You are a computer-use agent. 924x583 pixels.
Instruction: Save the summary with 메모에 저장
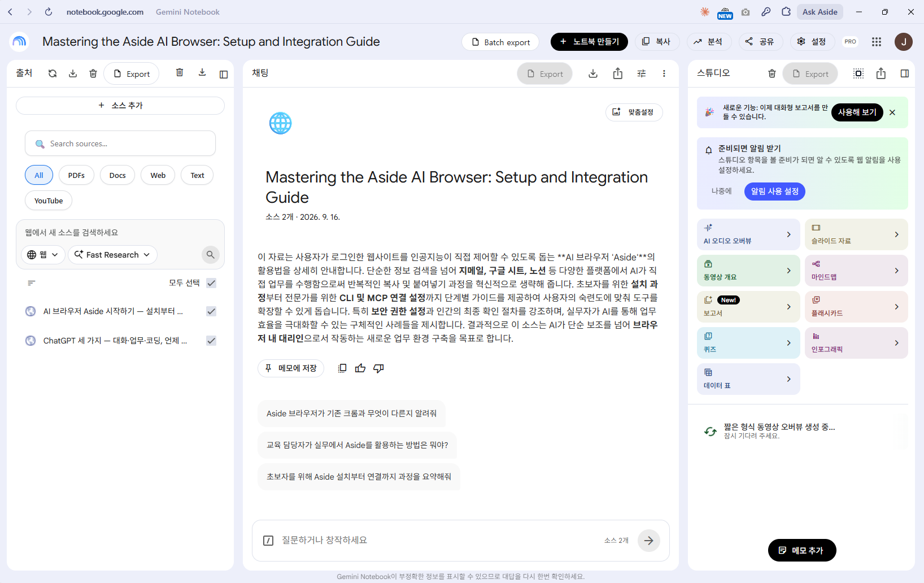pyautogui.click(x=291, y=368)
